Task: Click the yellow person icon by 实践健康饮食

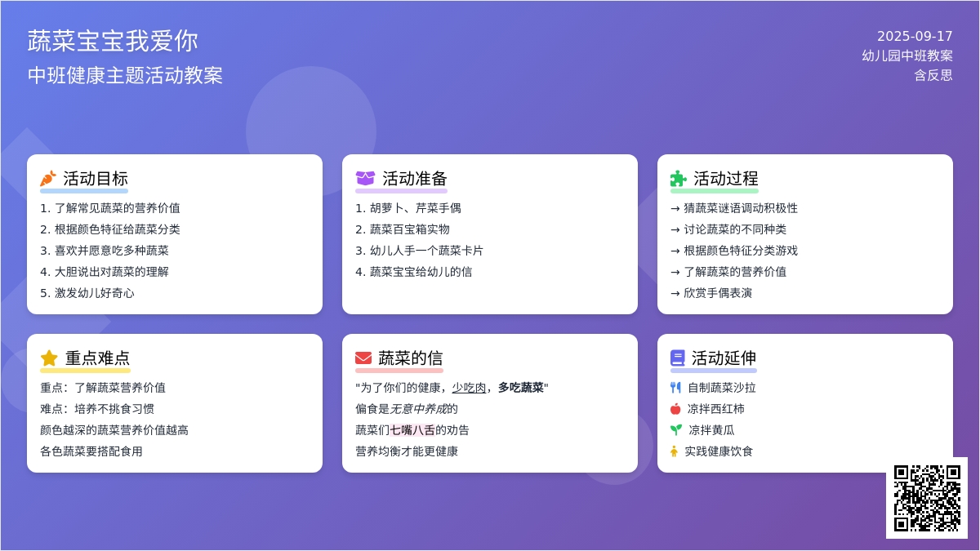Action: pyautogui.click(x=674, y=451)
